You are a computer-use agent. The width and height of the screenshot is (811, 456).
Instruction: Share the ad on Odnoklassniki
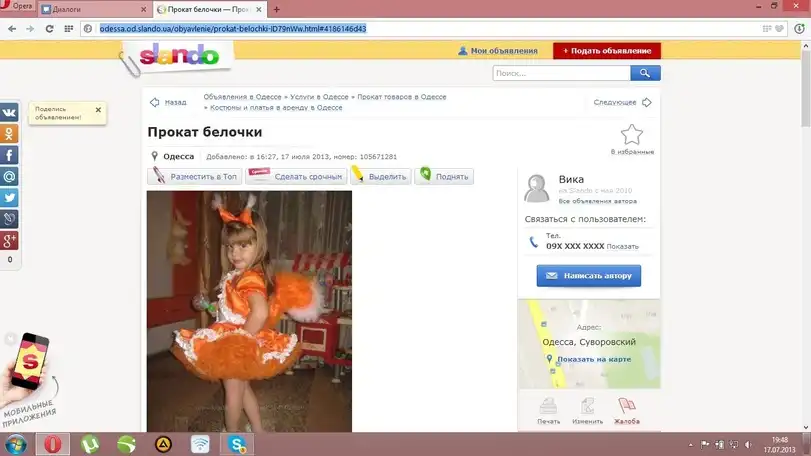(9, 134)
